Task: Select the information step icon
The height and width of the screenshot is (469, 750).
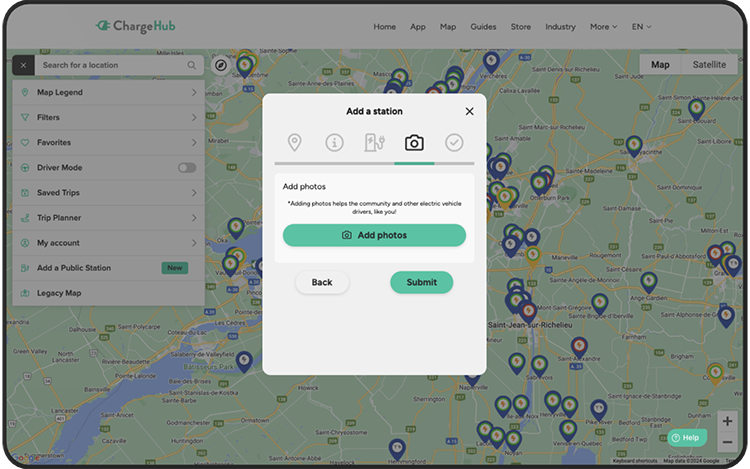Action: 334,142
